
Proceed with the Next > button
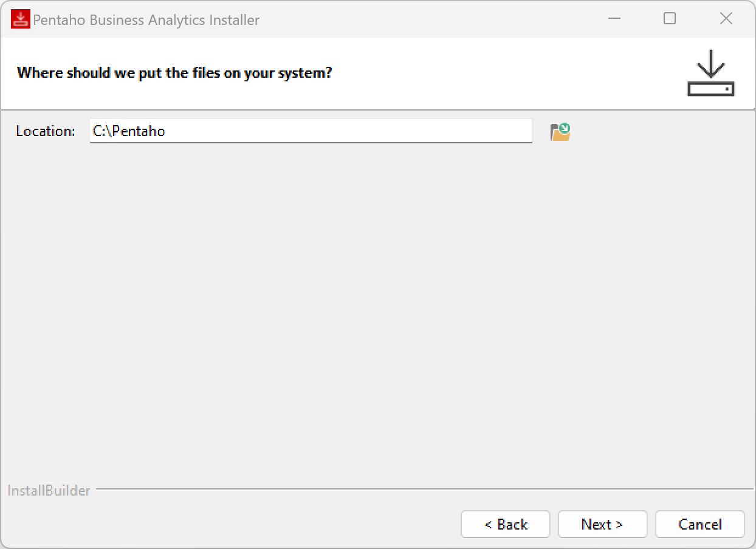602,524
